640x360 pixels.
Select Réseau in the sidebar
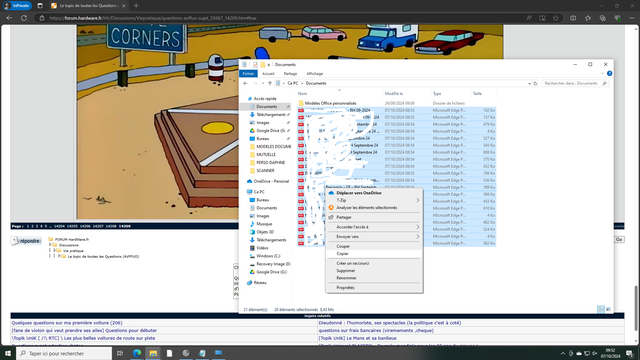(260, 282)
